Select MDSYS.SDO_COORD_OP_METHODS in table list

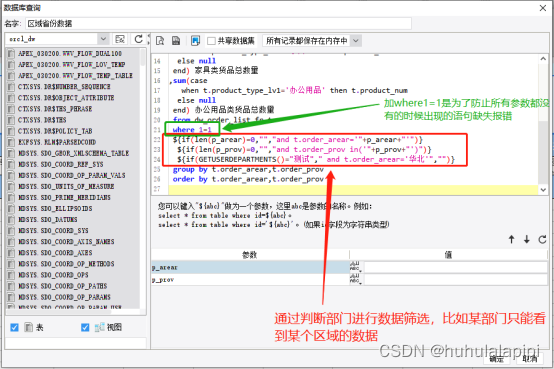[66, 264]
